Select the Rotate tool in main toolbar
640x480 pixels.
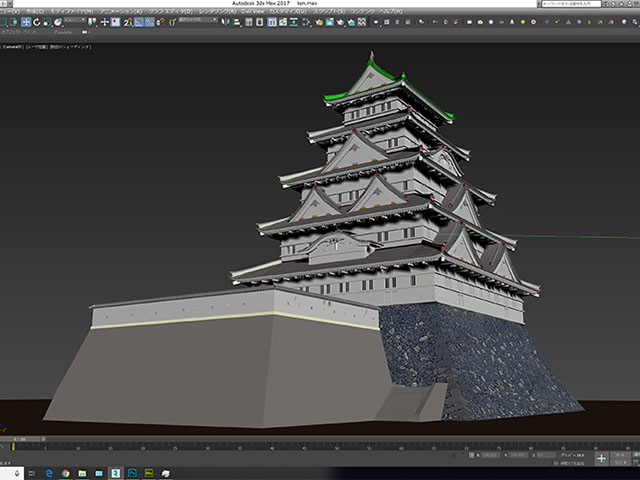[x=36, y=22]
